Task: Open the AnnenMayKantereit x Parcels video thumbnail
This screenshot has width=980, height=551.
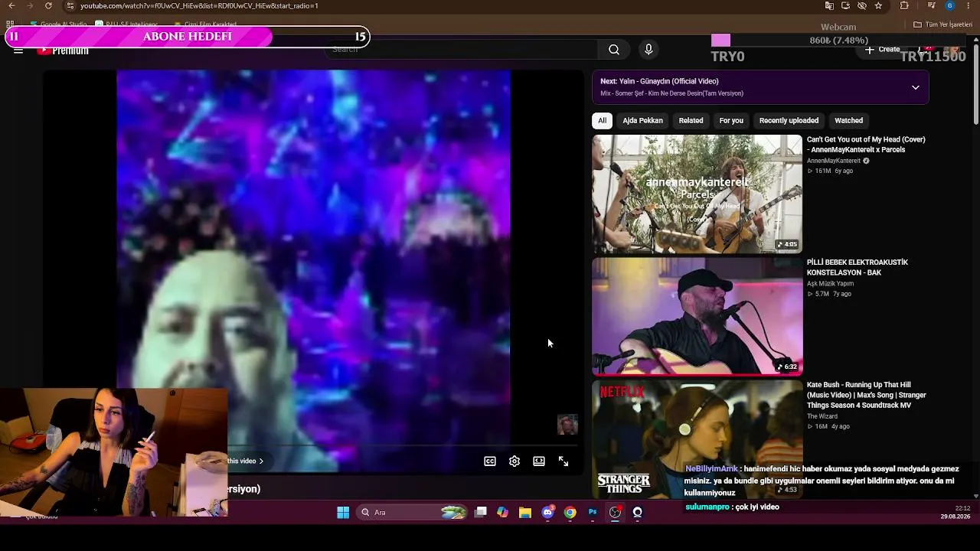Action: (x=697, y=194)
